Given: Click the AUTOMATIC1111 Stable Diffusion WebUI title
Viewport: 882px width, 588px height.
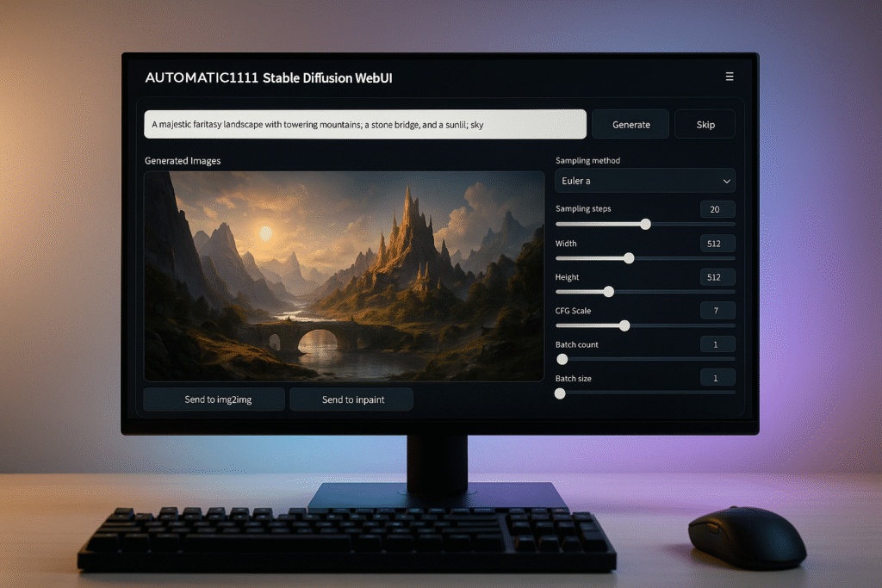Looking at the screenshot, I should click(269, 77).
